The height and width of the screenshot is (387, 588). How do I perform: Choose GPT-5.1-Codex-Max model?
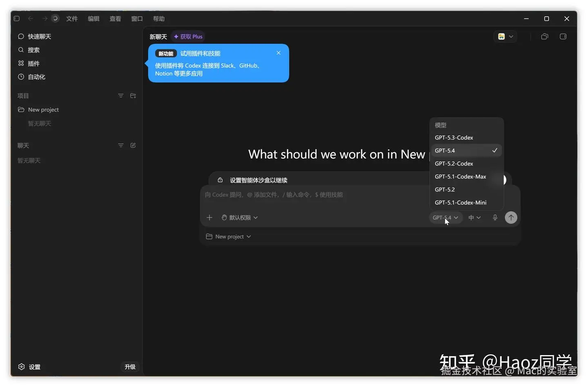pos(466,177)
